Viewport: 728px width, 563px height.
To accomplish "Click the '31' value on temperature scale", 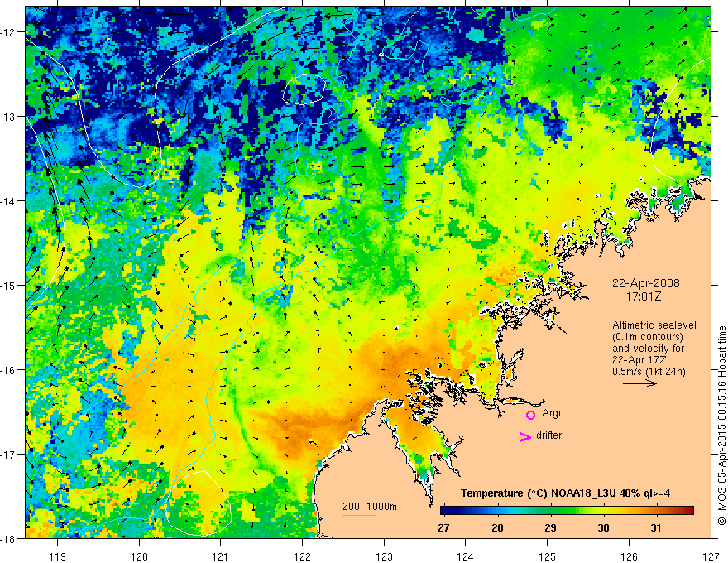I will pyautogui.click(x=655, y=527).
